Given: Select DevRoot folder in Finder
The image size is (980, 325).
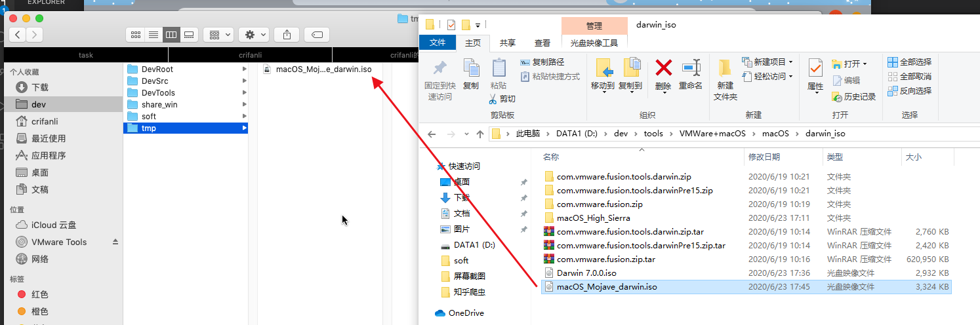Looking at the screenshot, I should 186,69.
